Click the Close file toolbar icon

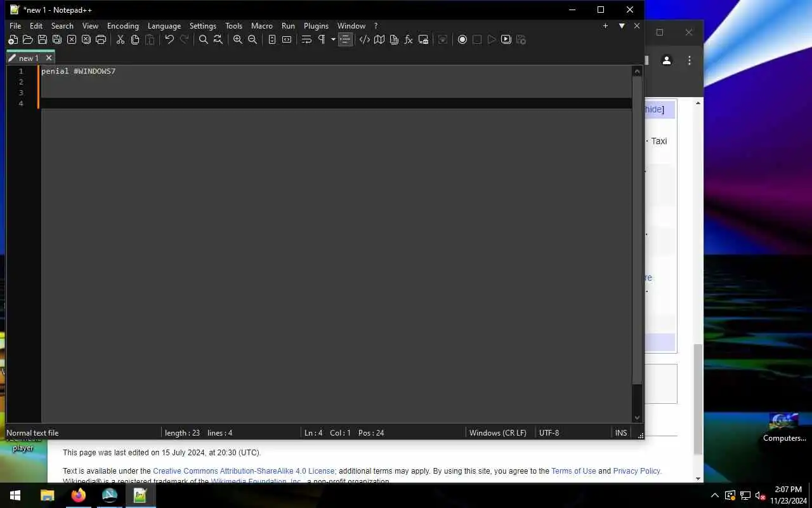pos(71,39)
